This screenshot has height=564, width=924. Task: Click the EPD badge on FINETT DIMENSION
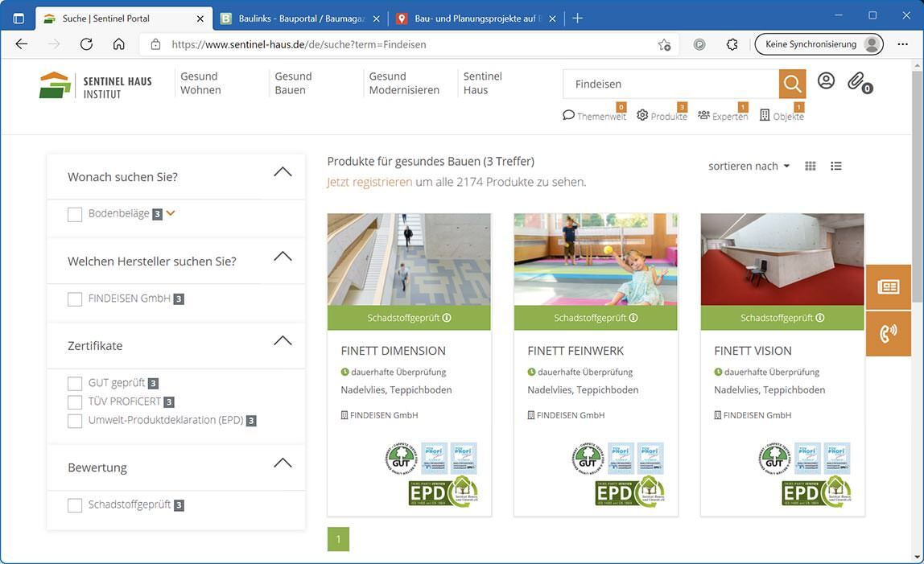click(443, 492)
